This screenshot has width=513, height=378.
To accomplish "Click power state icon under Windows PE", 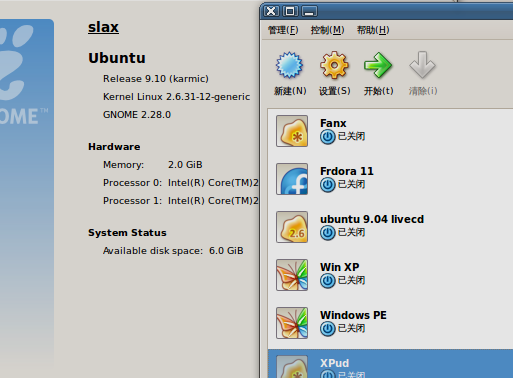I will (328, 329).
